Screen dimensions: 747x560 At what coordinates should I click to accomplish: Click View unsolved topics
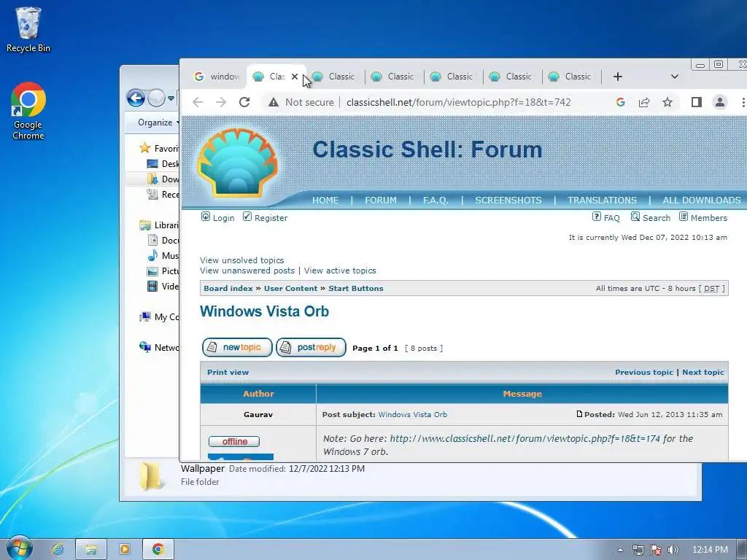[242, 260]
